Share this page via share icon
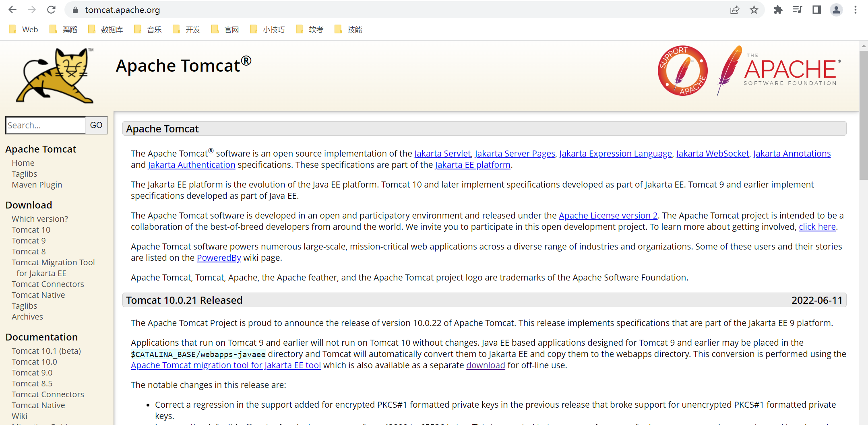Viewport: 868px width, 425px height. [x=735, y=10]
